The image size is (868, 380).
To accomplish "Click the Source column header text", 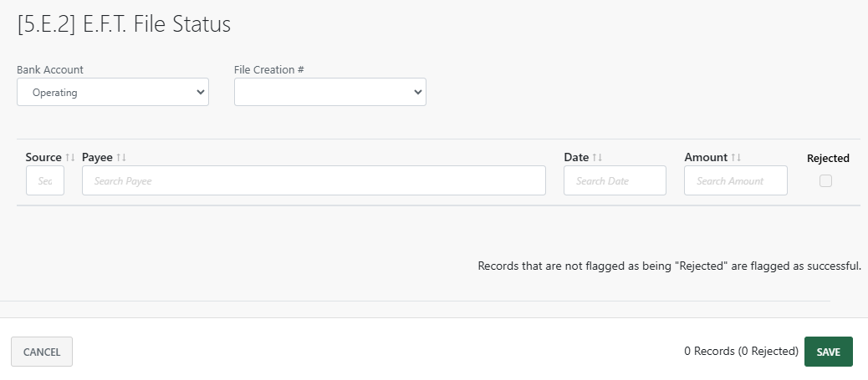I will click(x=43, y=157).
